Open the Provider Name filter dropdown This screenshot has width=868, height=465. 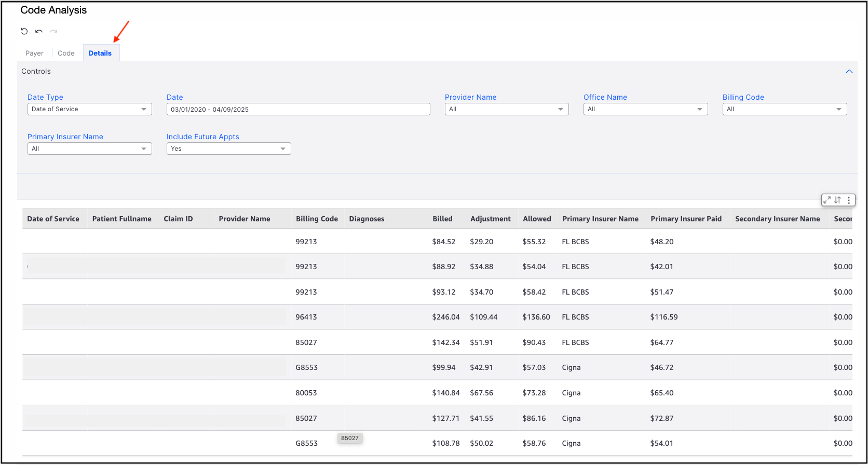506,109
